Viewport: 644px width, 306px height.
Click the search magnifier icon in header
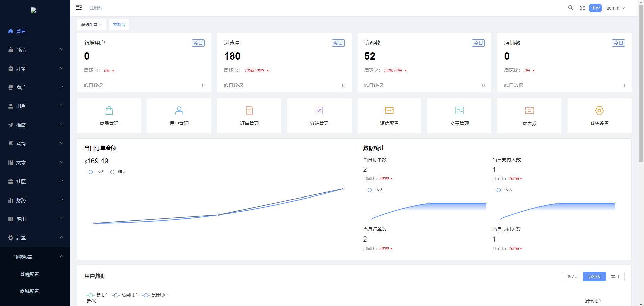click(x=570, y=8)
